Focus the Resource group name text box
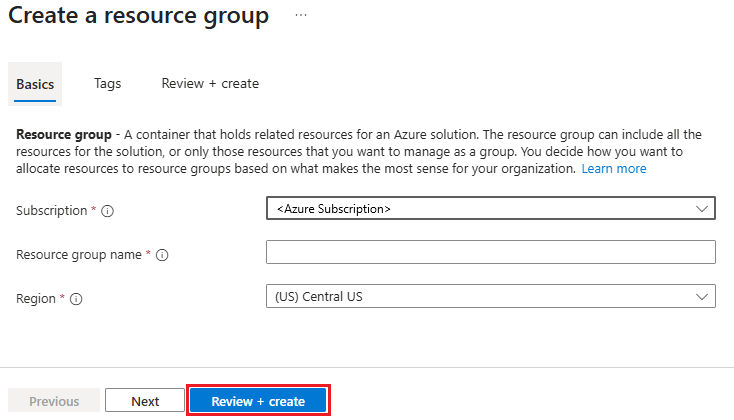Screen dimensions: 734x420 click(x=490, y=252)
